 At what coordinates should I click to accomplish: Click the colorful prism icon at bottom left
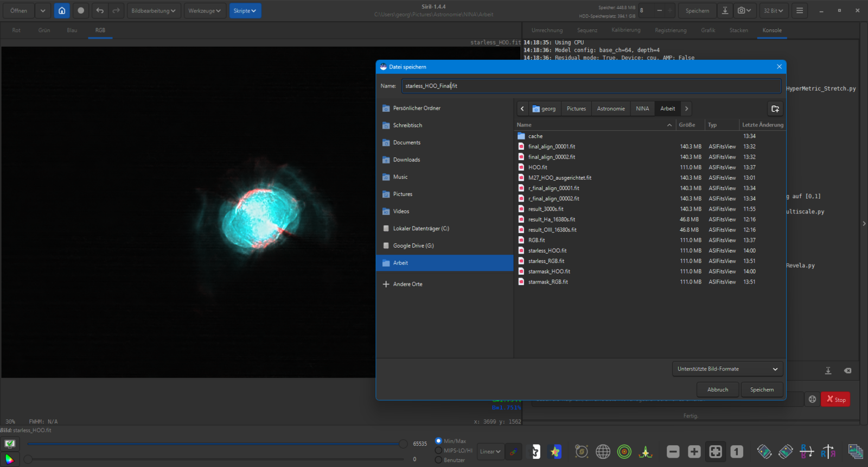10,459
